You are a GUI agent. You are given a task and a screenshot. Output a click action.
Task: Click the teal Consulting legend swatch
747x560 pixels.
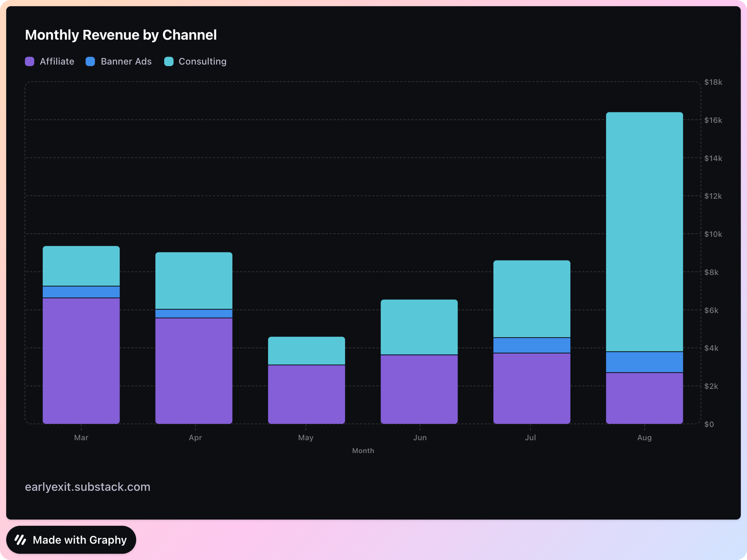[169, 61]
